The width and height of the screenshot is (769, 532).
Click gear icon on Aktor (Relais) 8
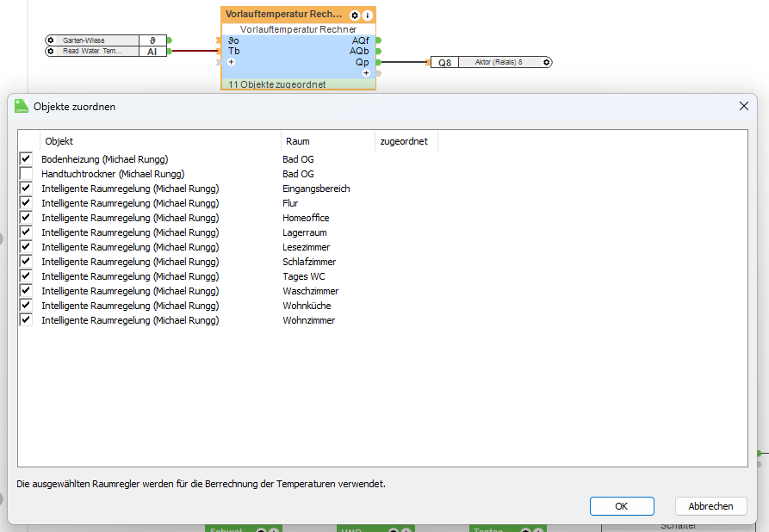click(x=546, y=62)
